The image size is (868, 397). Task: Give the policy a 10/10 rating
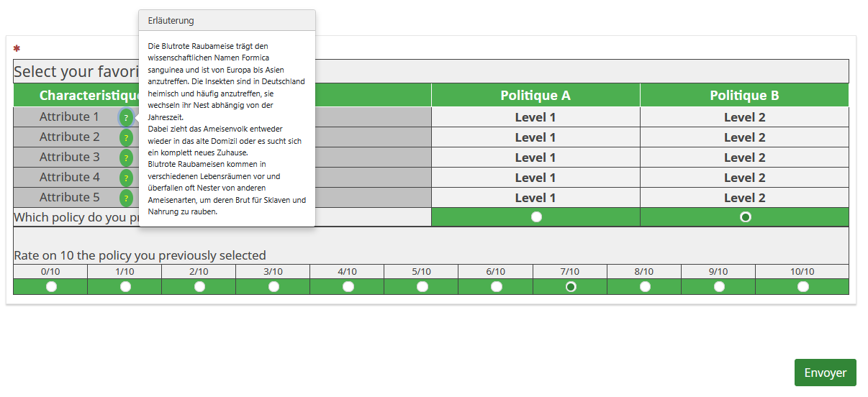(803, 287)
